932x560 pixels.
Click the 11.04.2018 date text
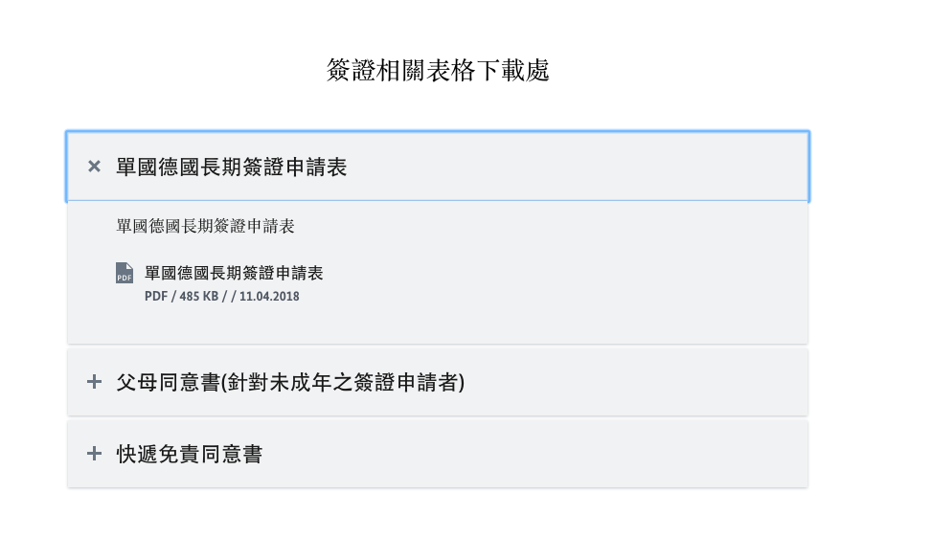(x=269, y=297)
